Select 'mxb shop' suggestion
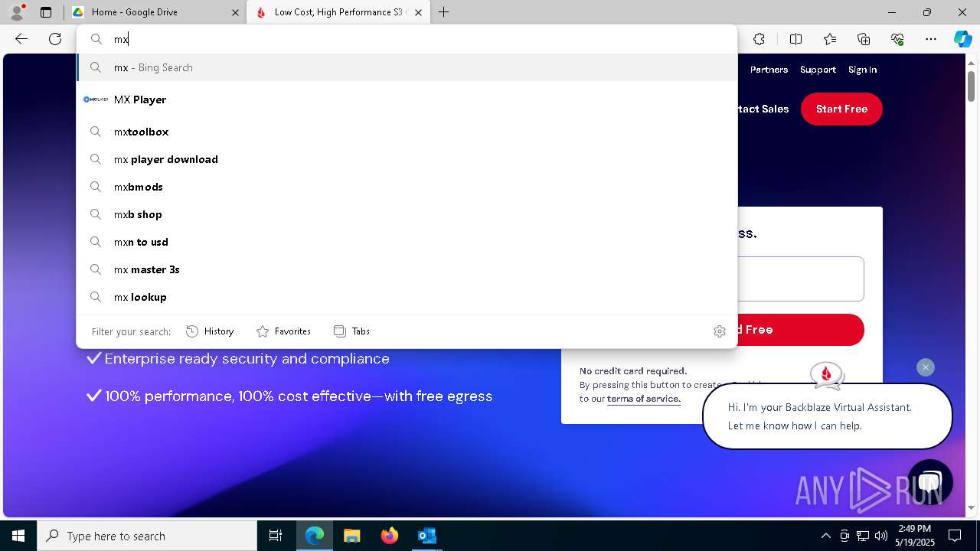The image size is (980, 551). [x=407, y=214]
